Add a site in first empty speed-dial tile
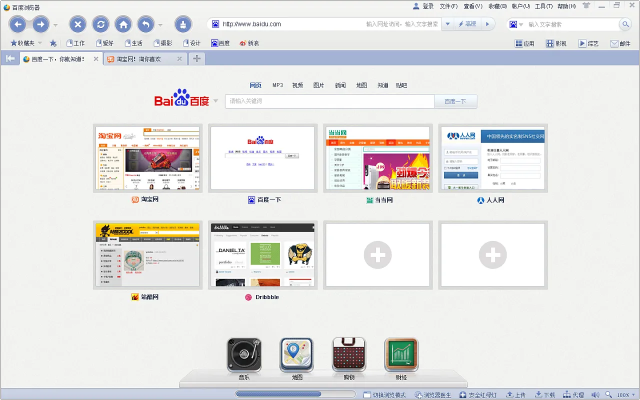Viewport: 640px width, 400px height. (376, 255)
